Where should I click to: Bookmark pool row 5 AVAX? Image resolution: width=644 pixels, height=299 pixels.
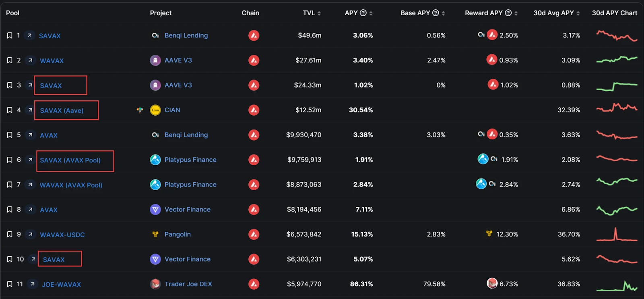[x=10, y=135]
